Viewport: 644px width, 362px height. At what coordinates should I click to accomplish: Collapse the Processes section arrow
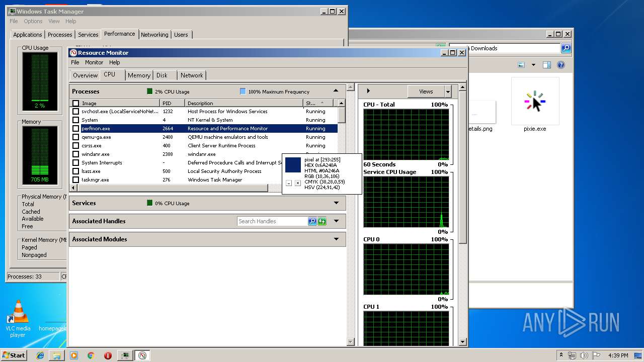point(336,91)
